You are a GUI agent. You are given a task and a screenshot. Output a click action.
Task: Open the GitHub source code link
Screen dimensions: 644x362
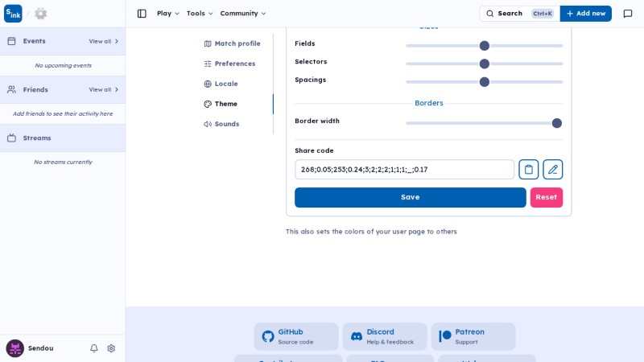296,336
